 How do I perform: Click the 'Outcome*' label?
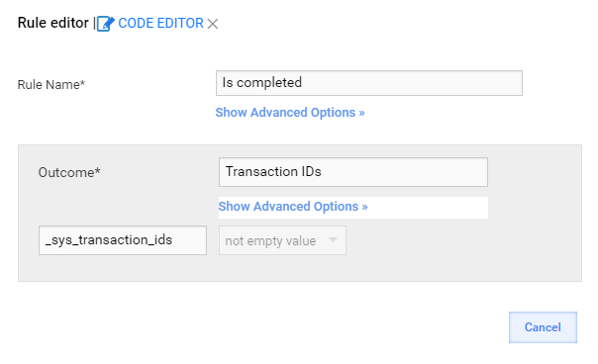69,172
